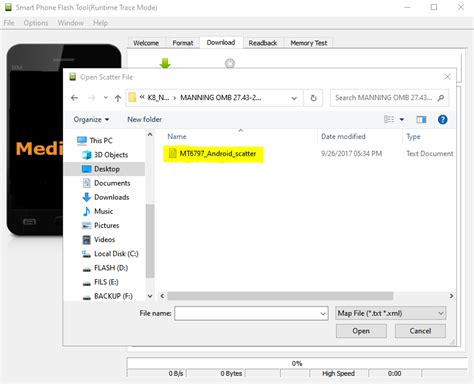The width and height of the screenshot is (474, 384).
Task: Click the horizontal scrollbar in file list
Action: tap(280, 296)
